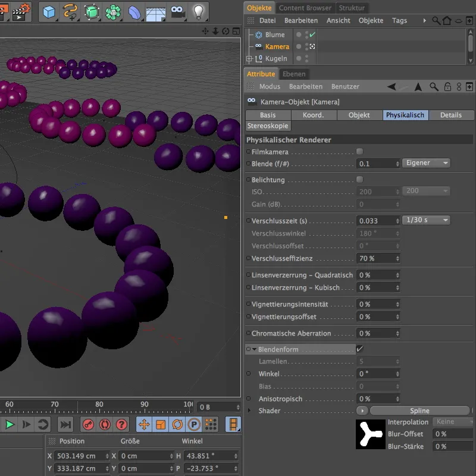The height and width of the screenshot is (476, 476).
Task: Expand the Kugeln object hierarchy
Action: [x=249, y=58]
